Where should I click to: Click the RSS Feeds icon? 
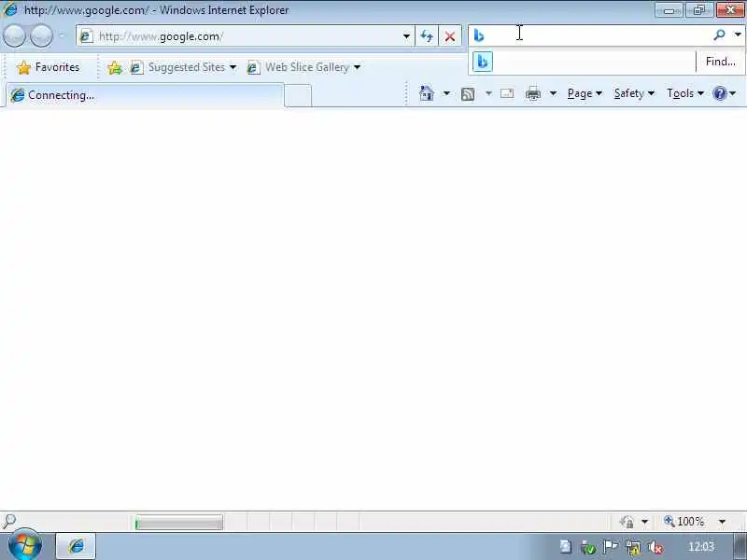point(468,94)
